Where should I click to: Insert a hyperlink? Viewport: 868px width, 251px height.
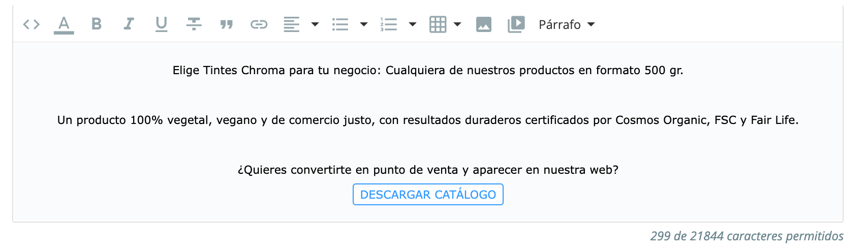[x=259, y=24]
